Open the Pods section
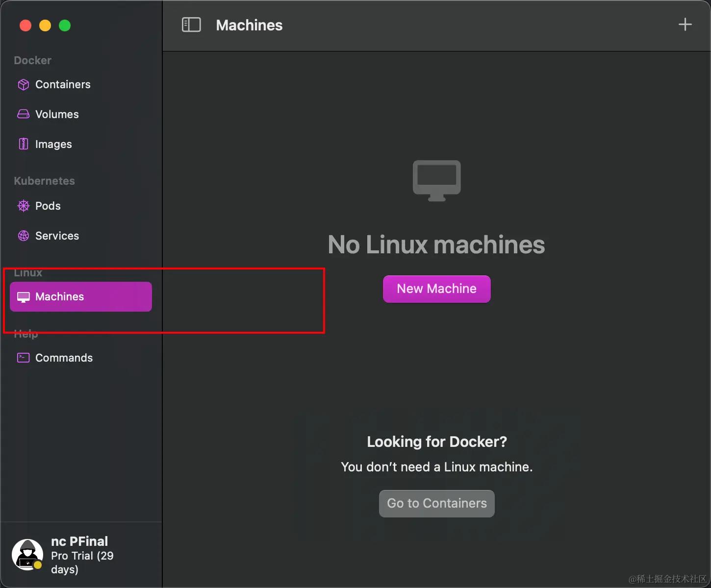The width and height of the screenshot is (711, 588). pyautogui.click(x=81, y=206)
